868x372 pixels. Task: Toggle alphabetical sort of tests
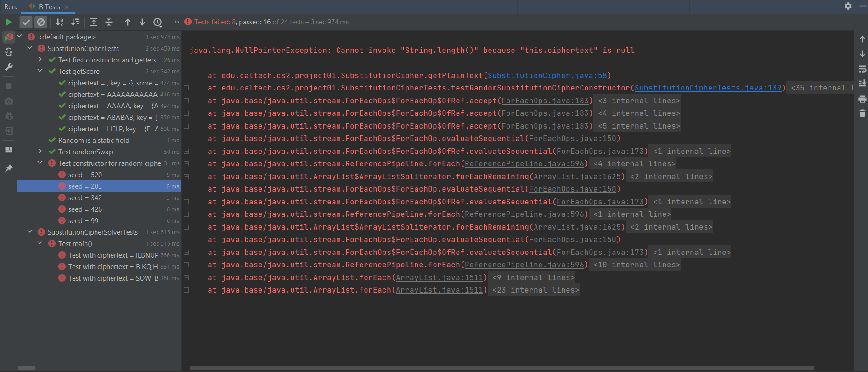click(60, 22)
